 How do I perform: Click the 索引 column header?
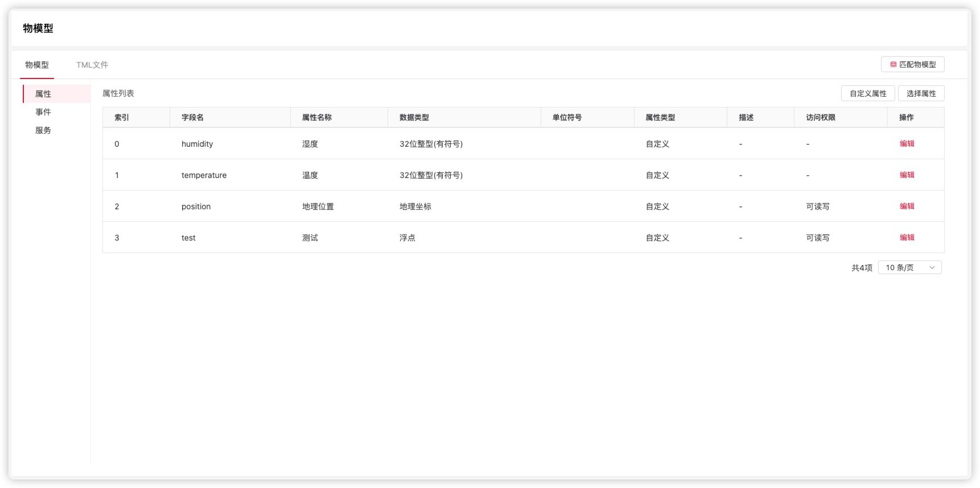[122, 117]
